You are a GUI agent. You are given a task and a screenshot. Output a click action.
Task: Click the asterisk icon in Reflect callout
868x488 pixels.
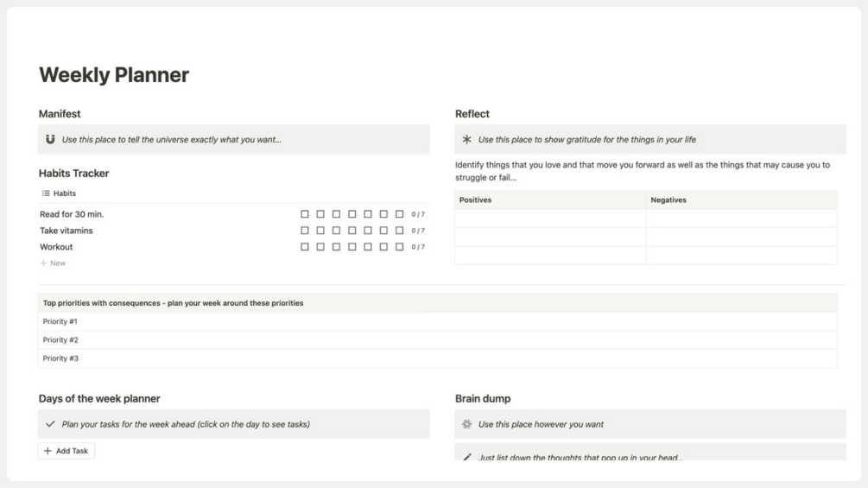(x=467, y=140)
